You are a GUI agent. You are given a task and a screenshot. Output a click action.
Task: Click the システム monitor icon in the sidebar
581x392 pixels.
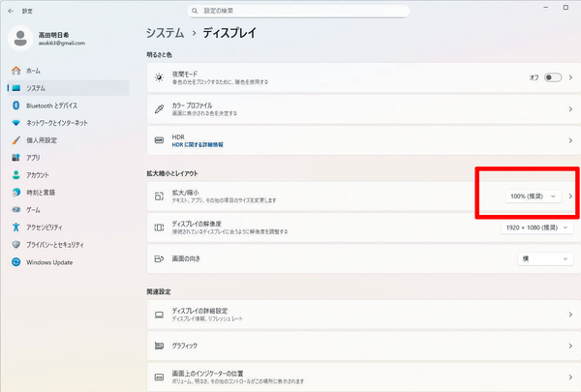15,88
